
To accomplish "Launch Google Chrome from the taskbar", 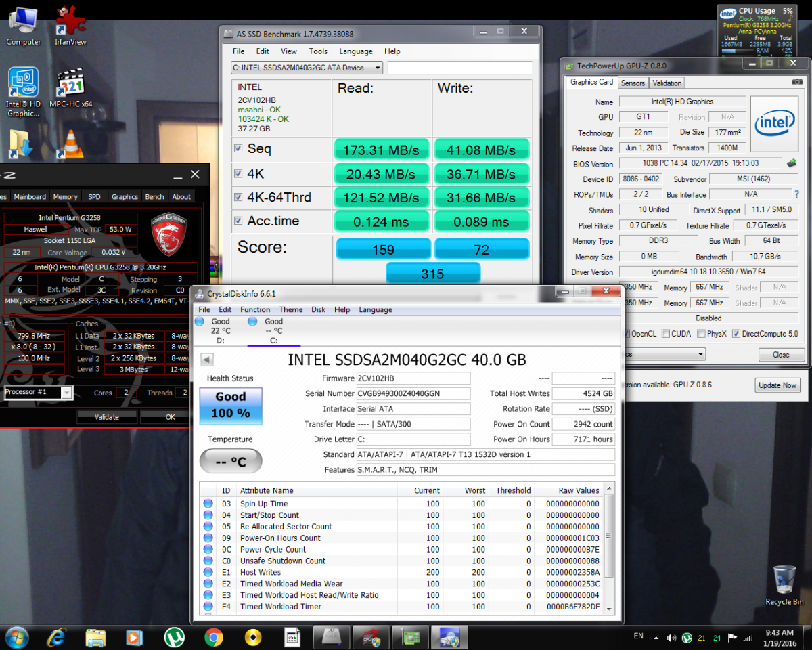I will 214,637.
